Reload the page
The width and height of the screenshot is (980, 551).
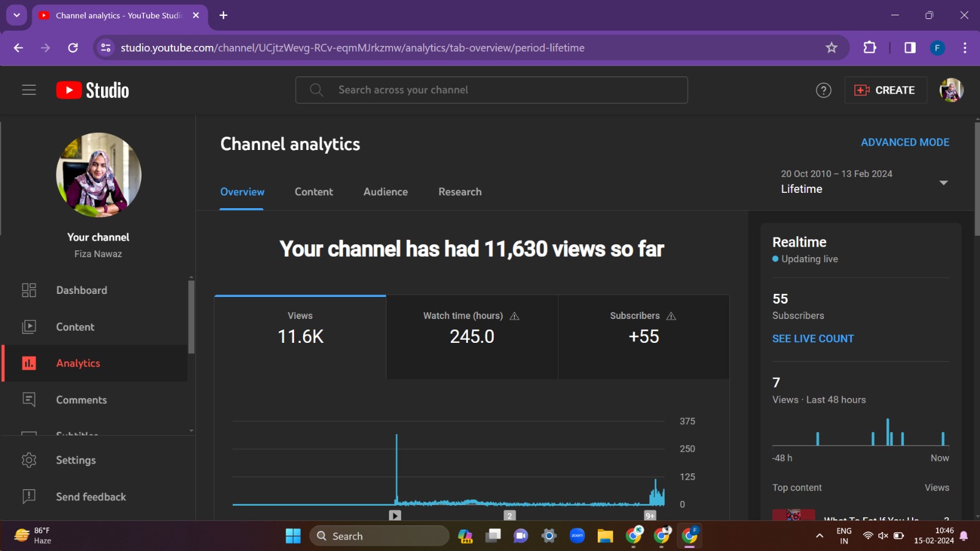[73, 48]
